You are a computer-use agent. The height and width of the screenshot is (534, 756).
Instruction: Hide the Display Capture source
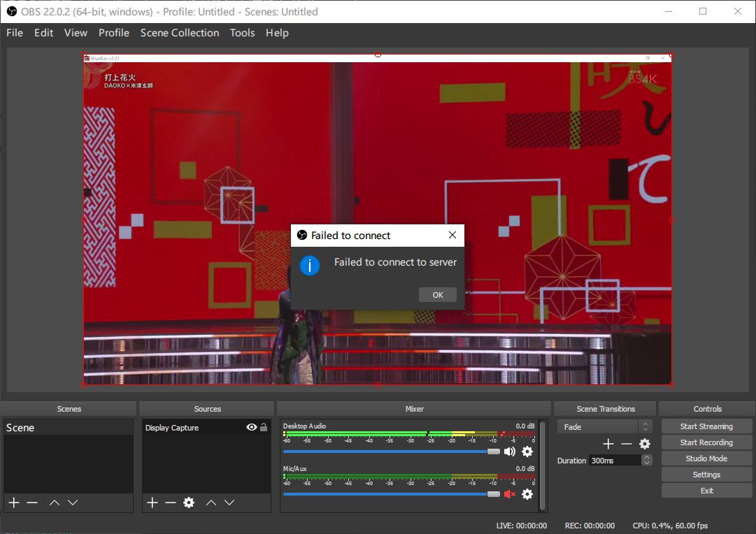coord(252,427)
